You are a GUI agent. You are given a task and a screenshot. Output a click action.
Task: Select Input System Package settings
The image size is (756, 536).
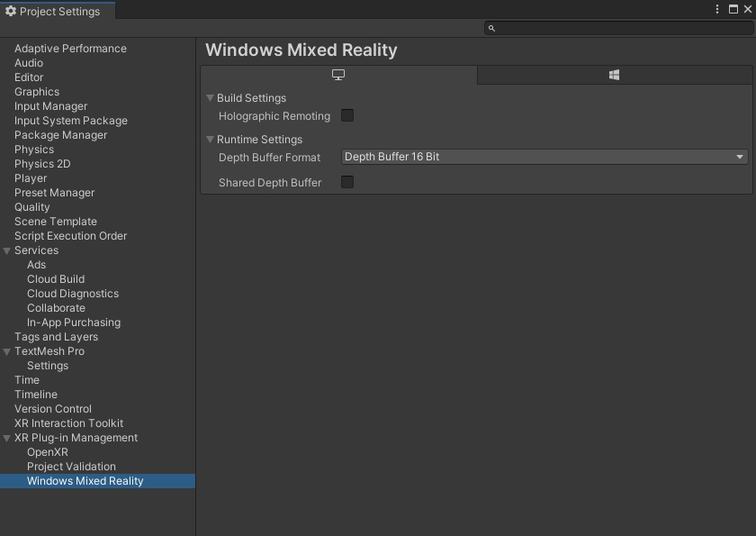(71, 121)
